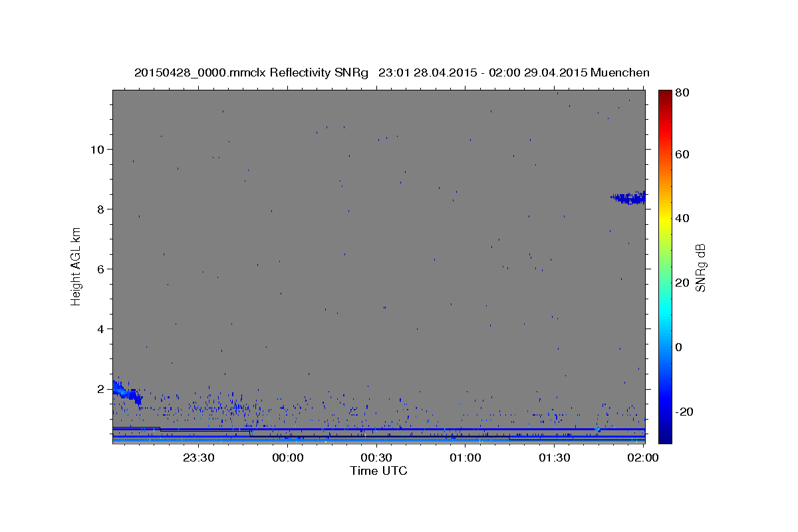Click the 01:30 time tick label

(x=555, y=458)
